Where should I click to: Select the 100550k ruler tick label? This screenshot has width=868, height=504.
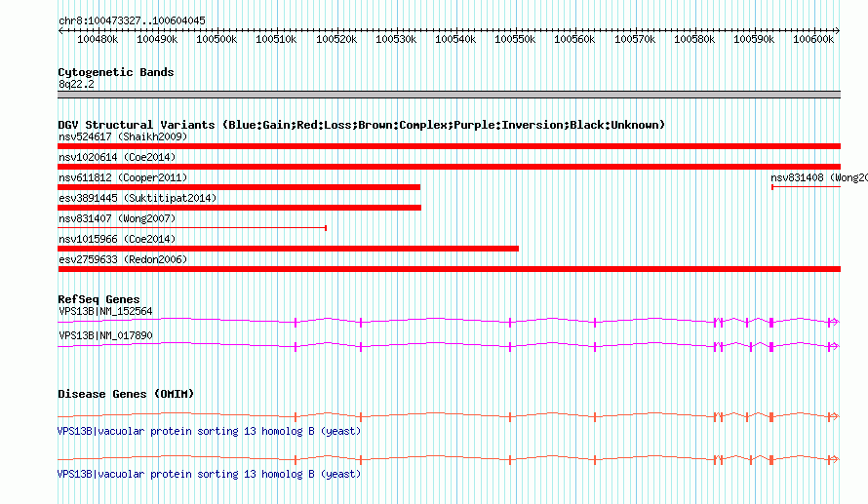click(x=515, y=39)
